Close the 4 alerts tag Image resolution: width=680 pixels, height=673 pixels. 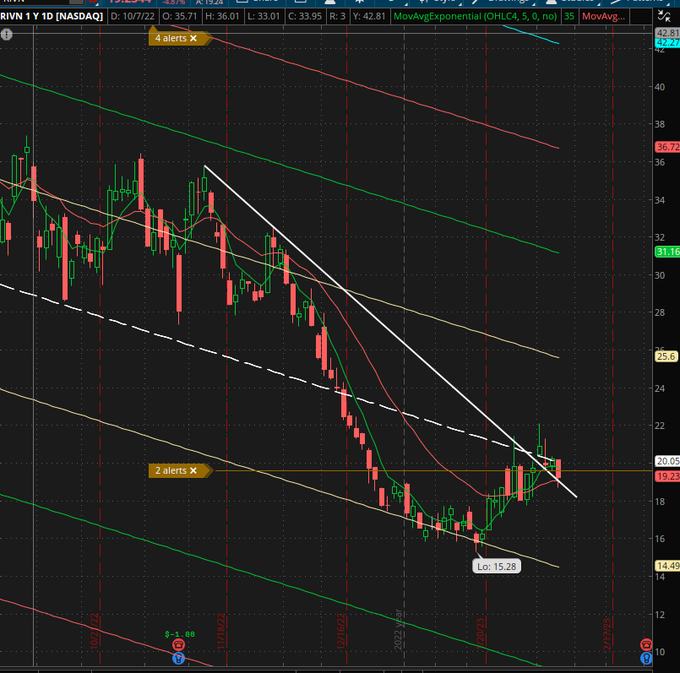pos(193,38)
